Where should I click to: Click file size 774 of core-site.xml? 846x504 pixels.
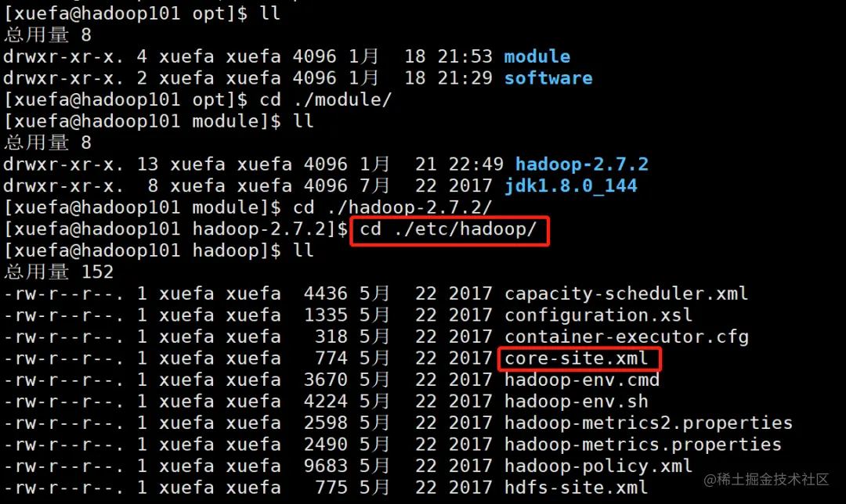coord(331,358)
